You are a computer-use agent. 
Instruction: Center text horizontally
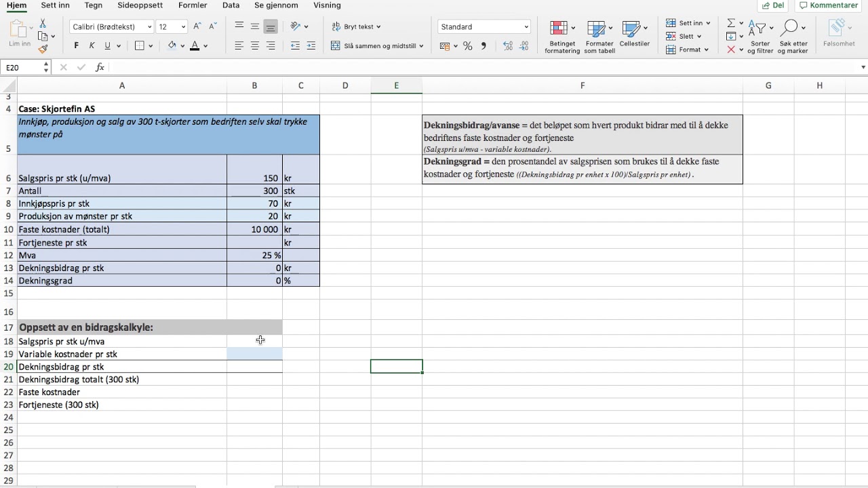(x=255, y=46)
